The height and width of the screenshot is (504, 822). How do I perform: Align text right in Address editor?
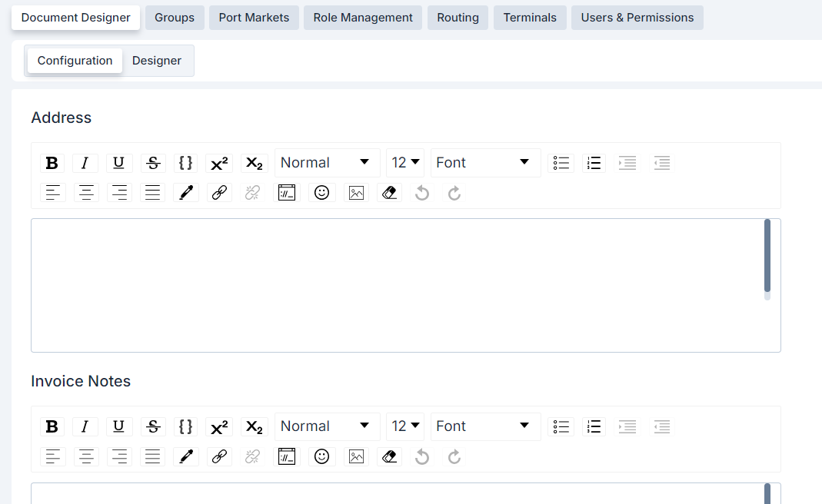(x=119, y=193)
